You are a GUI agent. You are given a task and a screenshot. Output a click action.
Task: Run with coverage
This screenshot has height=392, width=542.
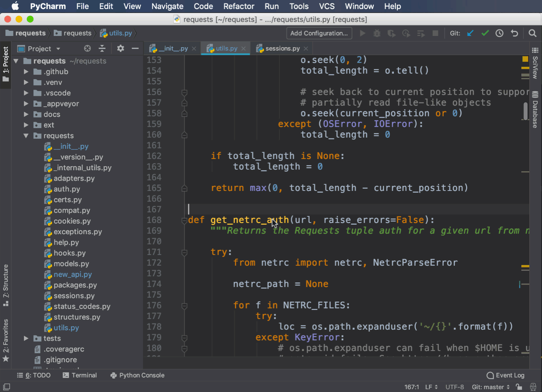(391, 33)
